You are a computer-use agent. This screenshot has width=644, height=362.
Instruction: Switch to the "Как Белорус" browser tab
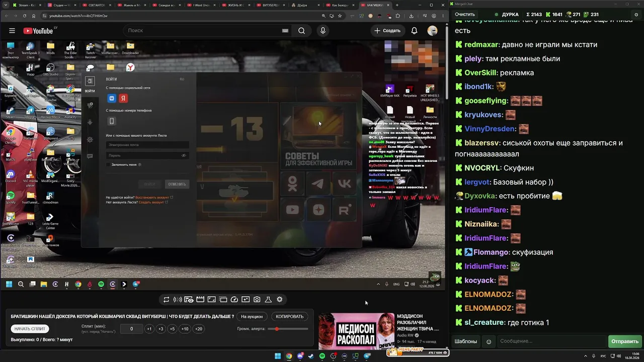pos(342,5)
